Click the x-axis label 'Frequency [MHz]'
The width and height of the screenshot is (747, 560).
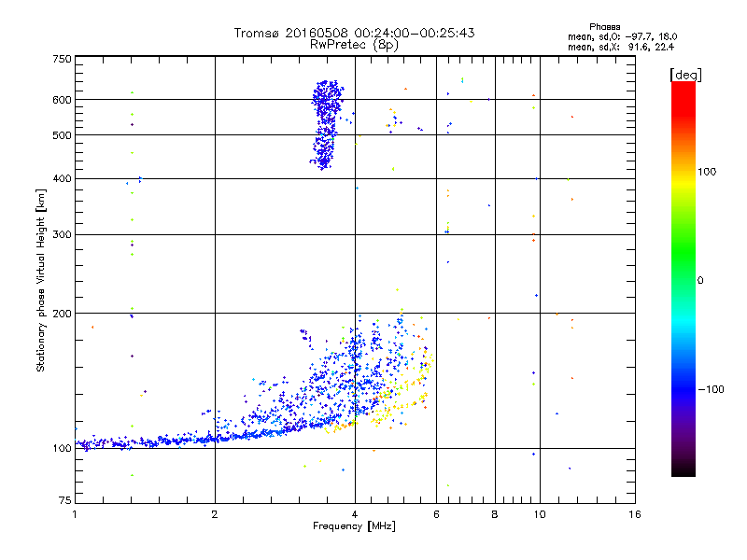point(354,526)
